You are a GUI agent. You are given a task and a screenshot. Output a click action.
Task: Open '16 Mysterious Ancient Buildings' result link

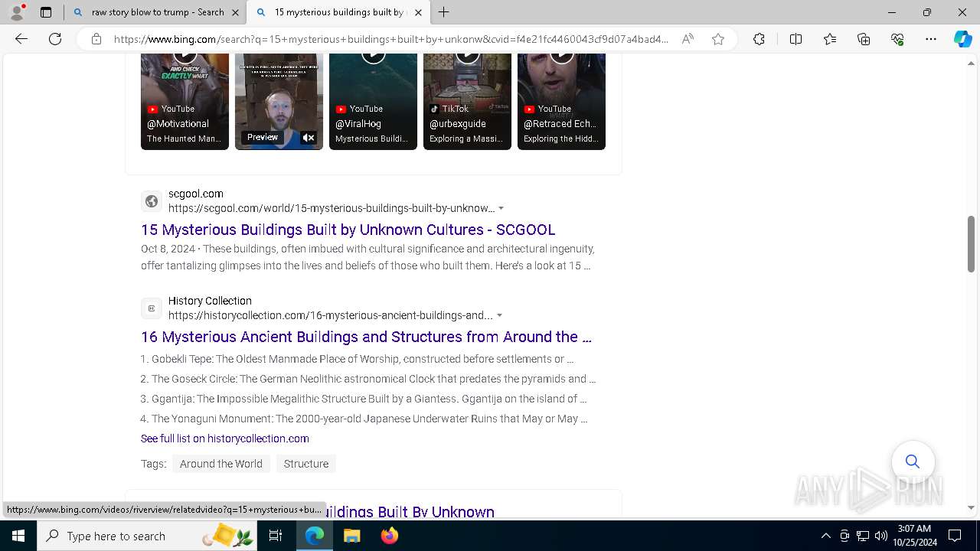366,337
